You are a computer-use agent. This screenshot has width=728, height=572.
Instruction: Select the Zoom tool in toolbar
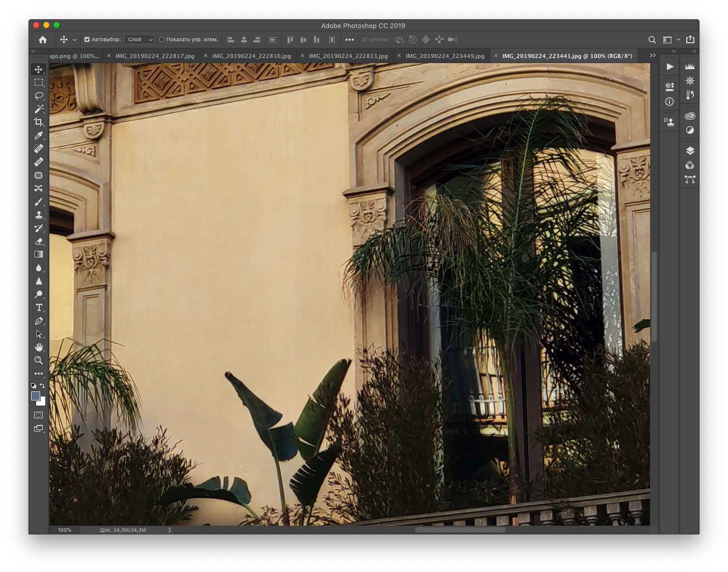coord(39,360)
